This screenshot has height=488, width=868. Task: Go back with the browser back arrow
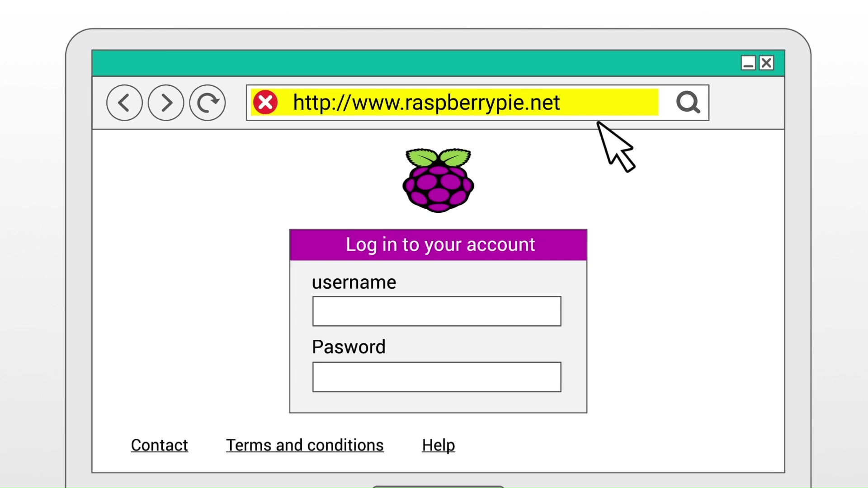point(124,103)
